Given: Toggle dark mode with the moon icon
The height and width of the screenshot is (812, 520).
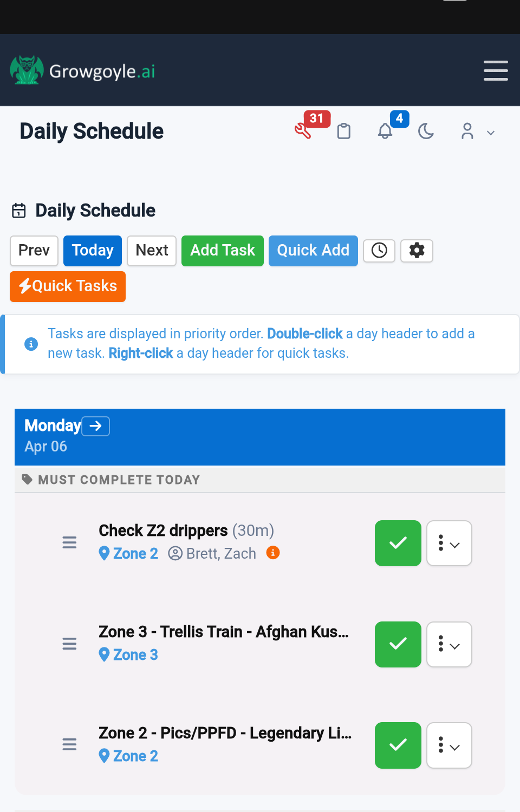Looking at the screenshot, I should (426, 132).
